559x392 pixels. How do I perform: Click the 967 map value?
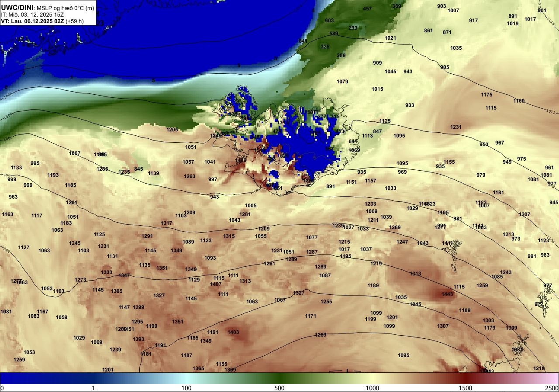click(x=500, y=143)
